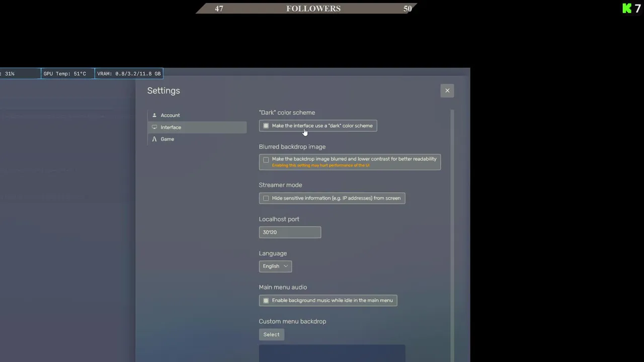Click the Main menu audio heading
The height and width of the screenshot is (362, 644).
pyautogui.click(x=283, y=287)
